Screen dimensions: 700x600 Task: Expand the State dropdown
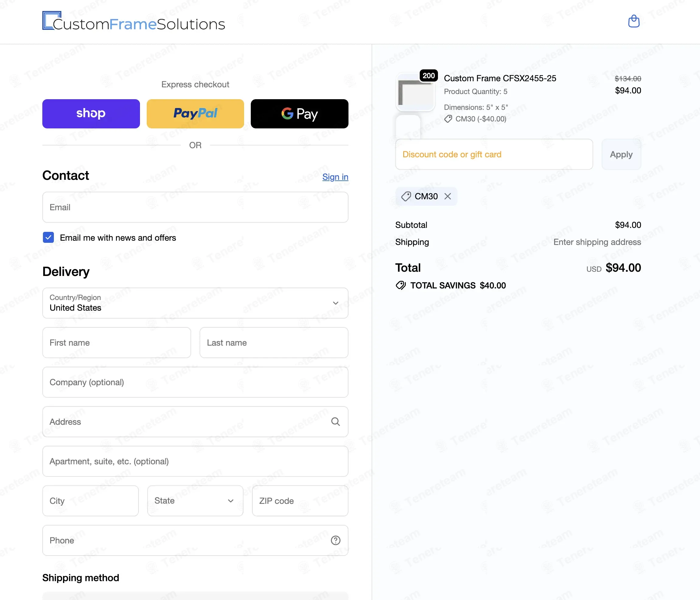click(x=195, y=501)
